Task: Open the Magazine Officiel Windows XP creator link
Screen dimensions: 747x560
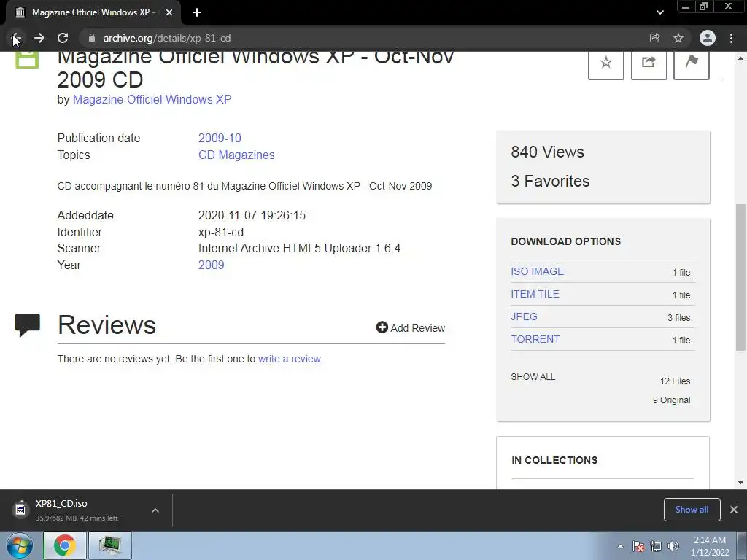Action: pyautogui.click(x=152, y=99)
